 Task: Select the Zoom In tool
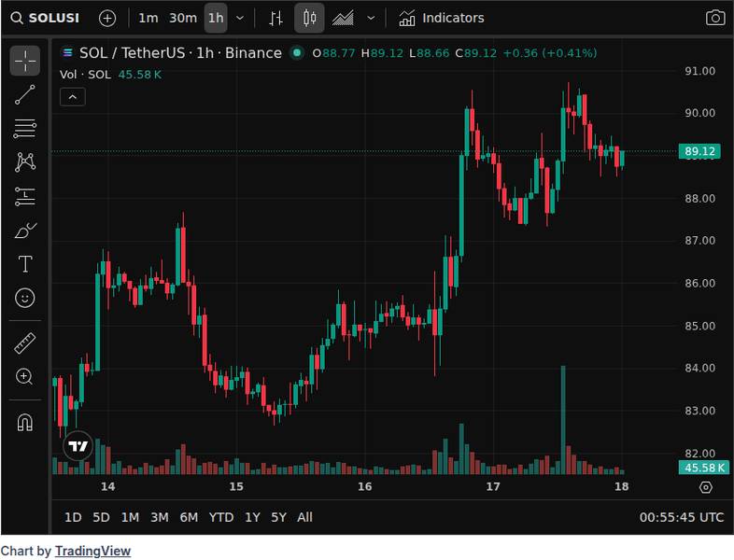tap(25, 377)
